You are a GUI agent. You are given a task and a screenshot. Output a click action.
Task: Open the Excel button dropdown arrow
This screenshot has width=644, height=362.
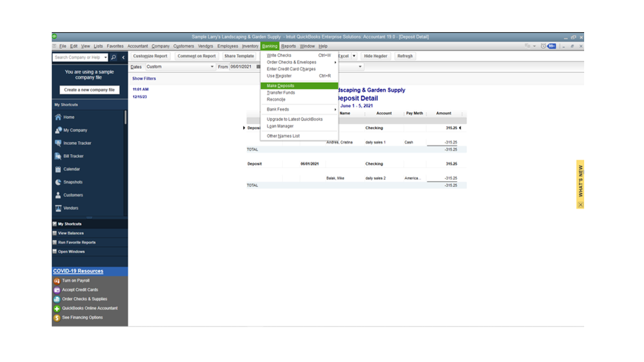pyautogui.click(x=354, y=56)
